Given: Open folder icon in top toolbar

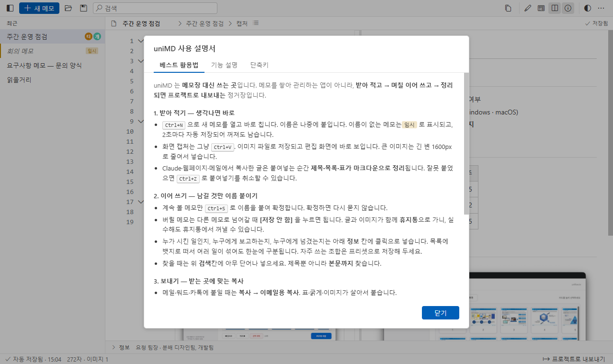Looking at the screenshot, I should 68,8.
